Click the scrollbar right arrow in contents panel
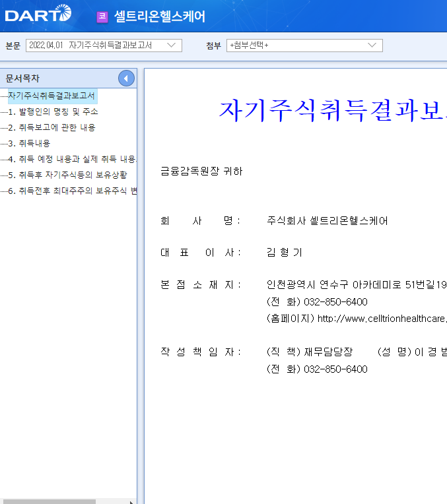The height and width of the screenshot is (504, 447). click(x=131, y=502)
